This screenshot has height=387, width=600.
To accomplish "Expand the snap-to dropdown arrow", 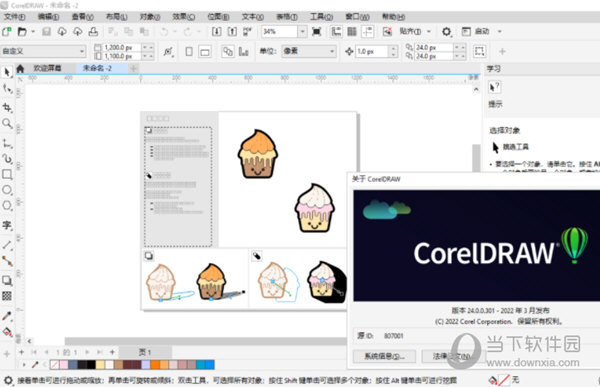I will pos(429,31).
